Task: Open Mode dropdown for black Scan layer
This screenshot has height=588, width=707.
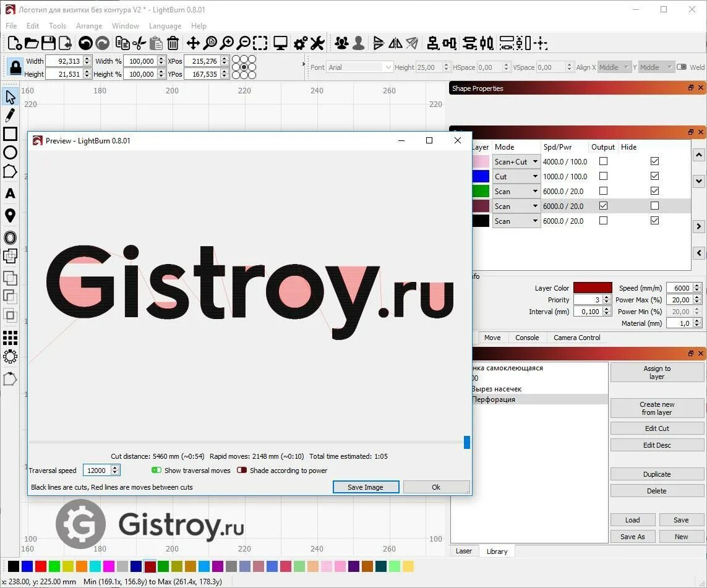Action: (x=516, y=221)
